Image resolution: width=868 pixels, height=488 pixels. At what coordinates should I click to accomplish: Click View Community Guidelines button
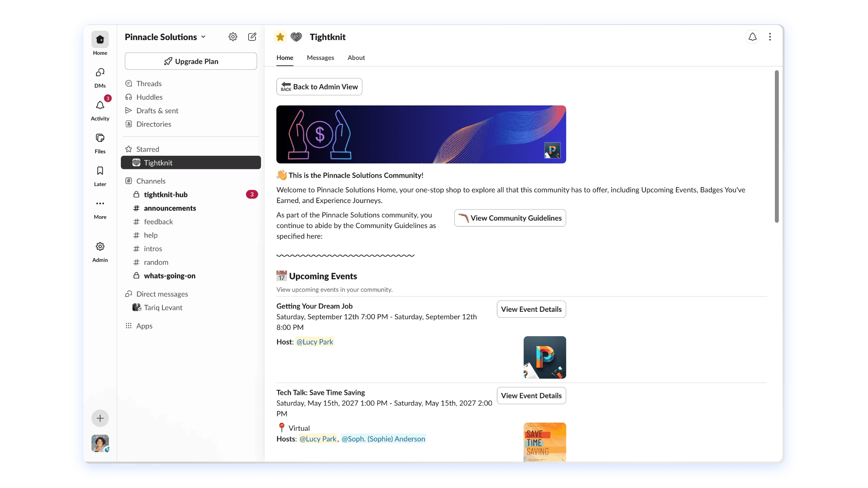click(510, 218)
